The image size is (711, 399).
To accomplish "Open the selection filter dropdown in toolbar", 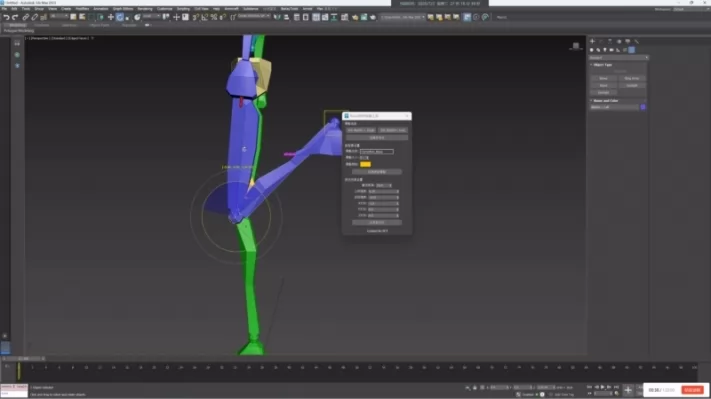I will (x=58, y=17).
